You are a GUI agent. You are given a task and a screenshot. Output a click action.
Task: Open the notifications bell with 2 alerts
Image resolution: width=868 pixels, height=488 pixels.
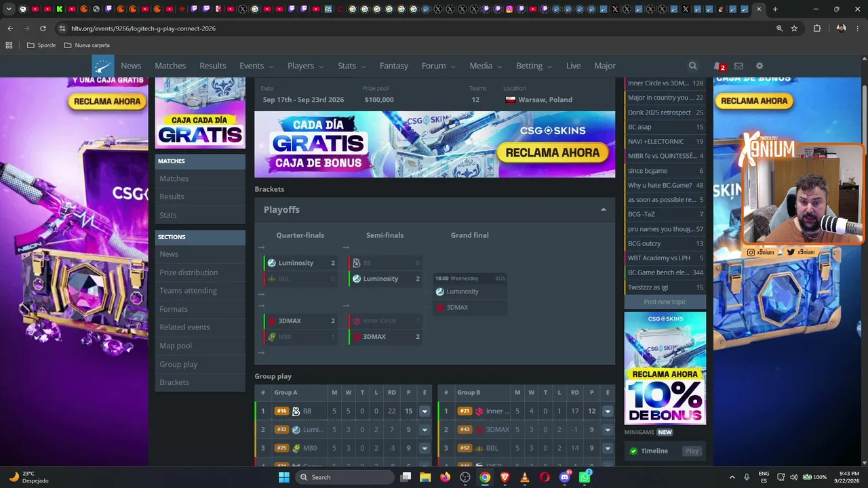(718, 66)
